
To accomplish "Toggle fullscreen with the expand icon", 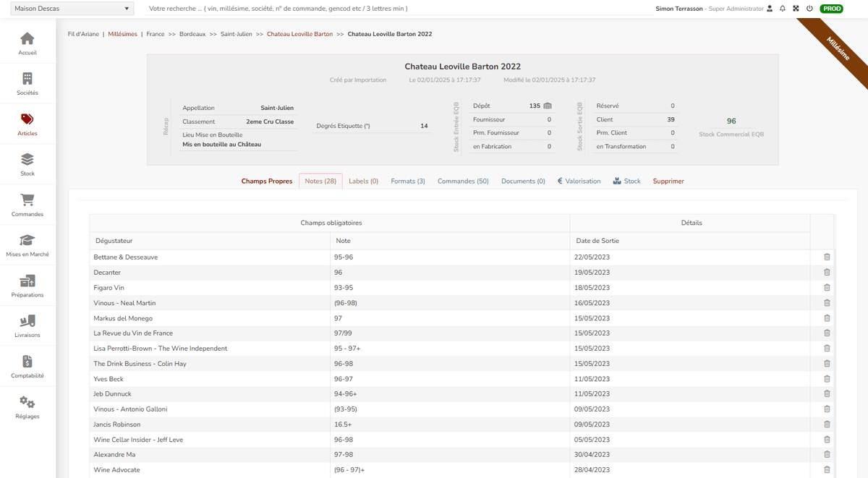I will (796, 9).
